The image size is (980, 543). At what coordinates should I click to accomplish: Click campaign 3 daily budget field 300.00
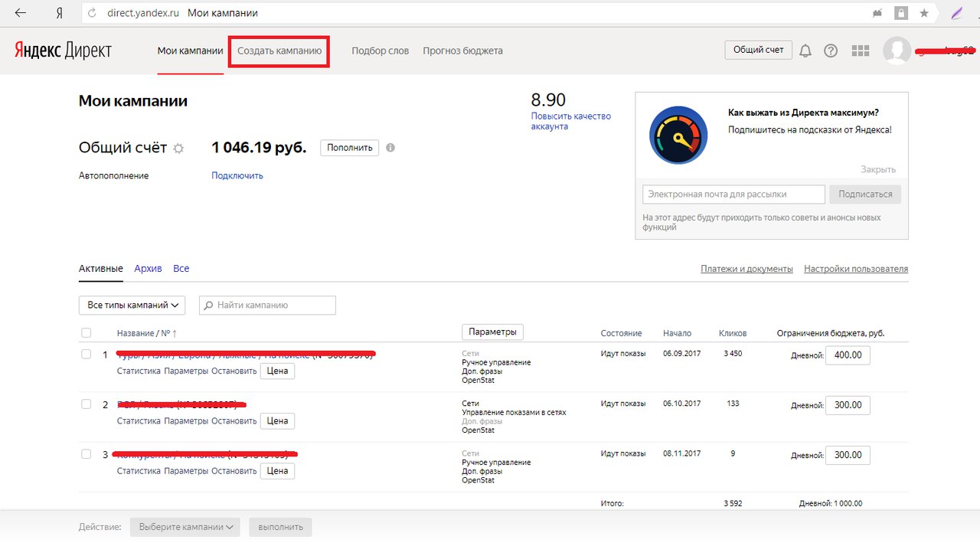[848, 455]
